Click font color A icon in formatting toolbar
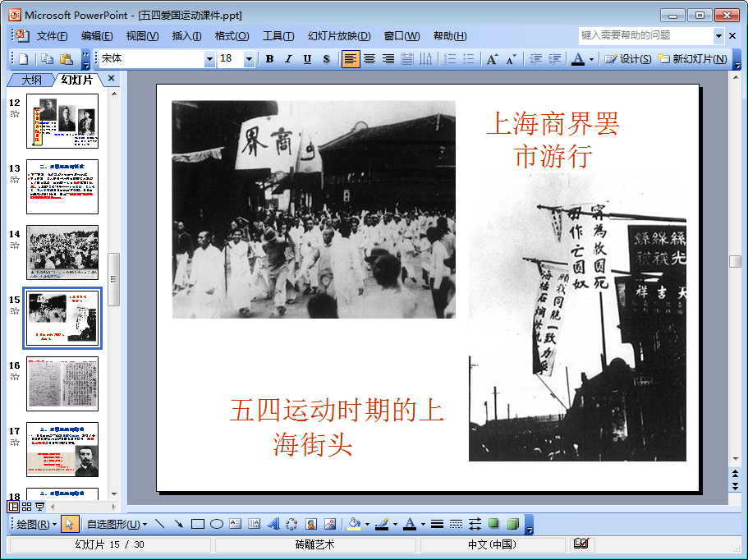Viewport: 748px width, 560px height. tap(578, 59)
